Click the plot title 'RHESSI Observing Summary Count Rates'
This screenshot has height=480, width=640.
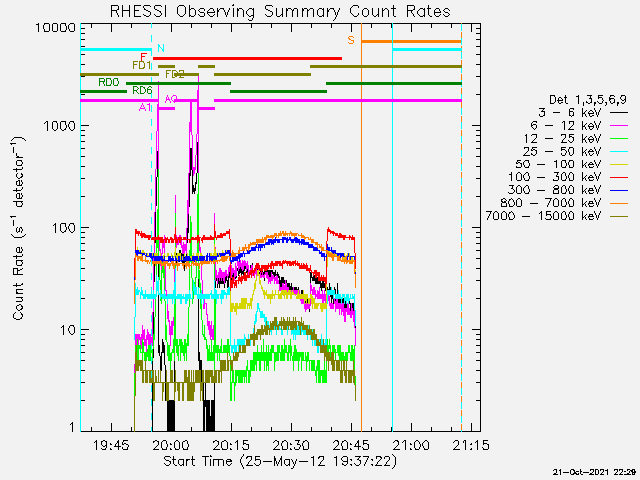click(280, 11)
